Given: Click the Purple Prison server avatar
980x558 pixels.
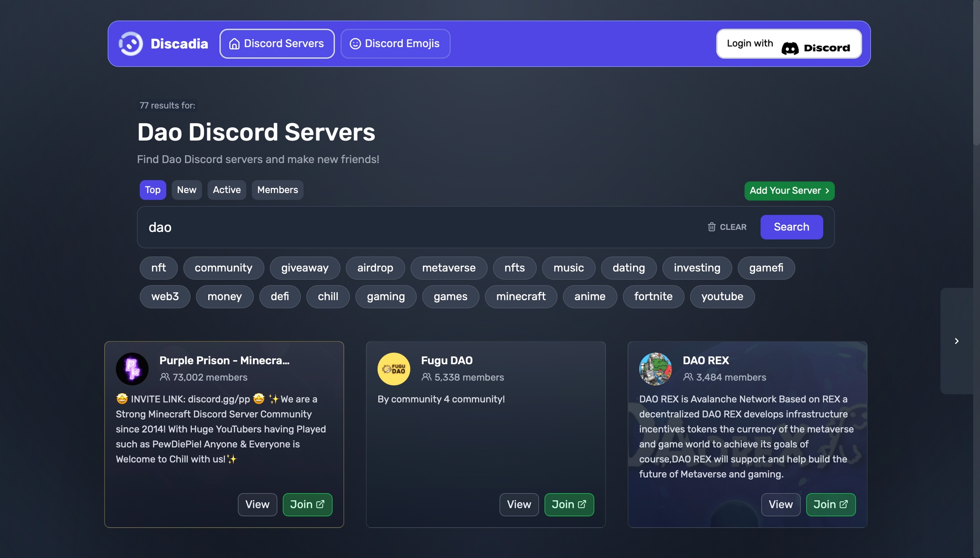Looking at the screenshot, I should 132,369.
